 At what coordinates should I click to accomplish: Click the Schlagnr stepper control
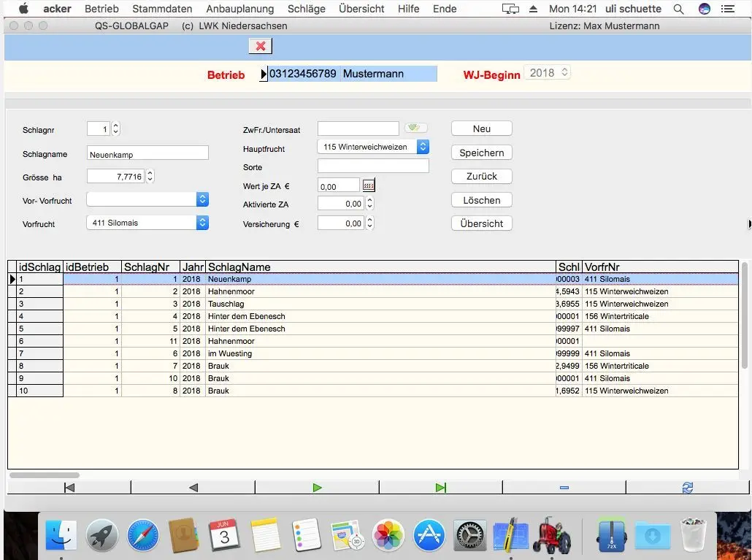115,129
